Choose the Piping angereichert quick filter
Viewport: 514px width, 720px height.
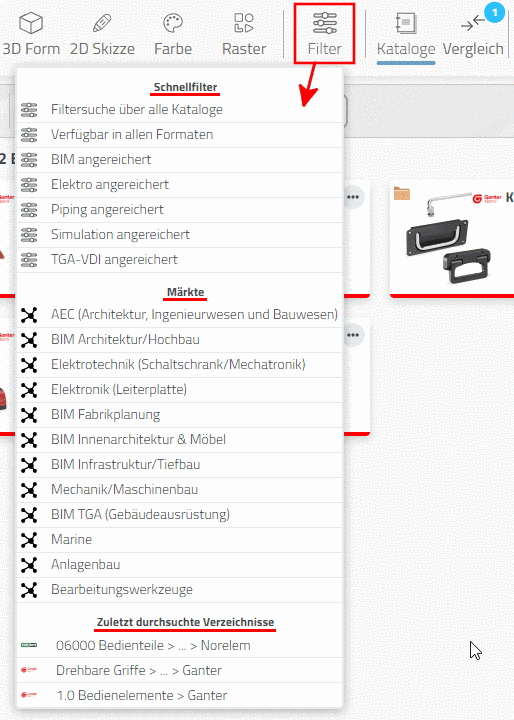coord(180,210)
